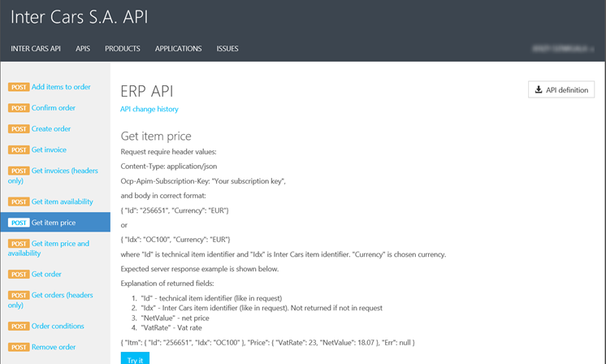Image resolution: width=606 pixels, height=364 pixels.
Task: Open the Get invoice operation
Action: (49, 150)
